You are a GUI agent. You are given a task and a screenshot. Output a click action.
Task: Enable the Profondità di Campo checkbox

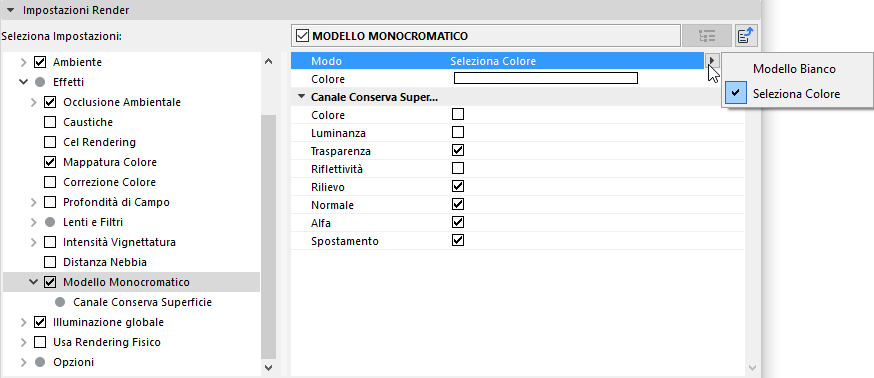[x=50, y=202]
